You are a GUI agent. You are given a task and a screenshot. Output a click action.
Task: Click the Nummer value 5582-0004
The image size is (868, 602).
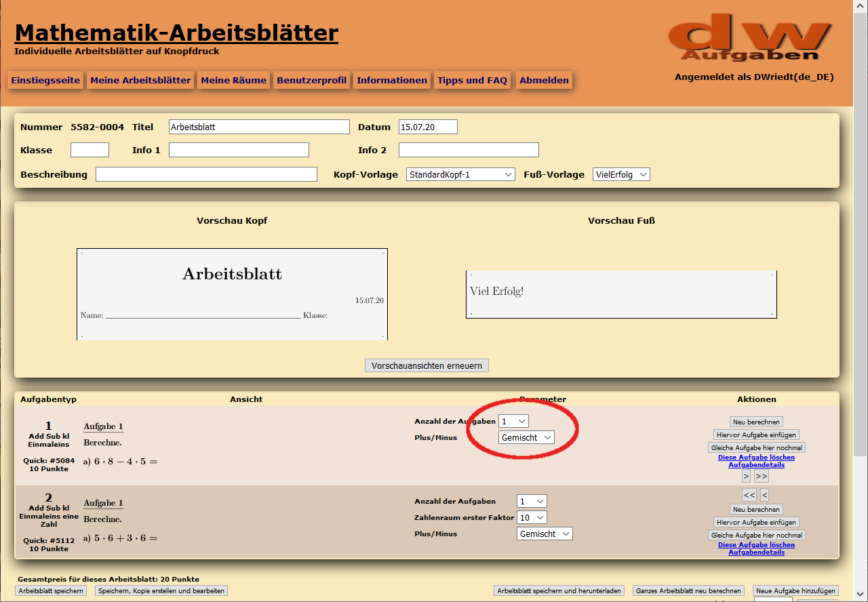coord(98,127)
